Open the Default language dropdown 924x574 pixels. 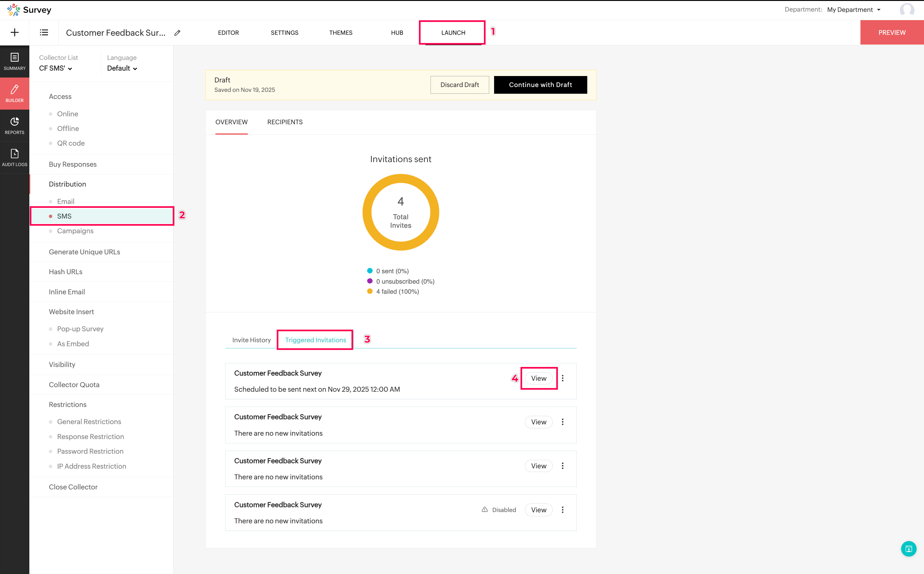(122, 68)
